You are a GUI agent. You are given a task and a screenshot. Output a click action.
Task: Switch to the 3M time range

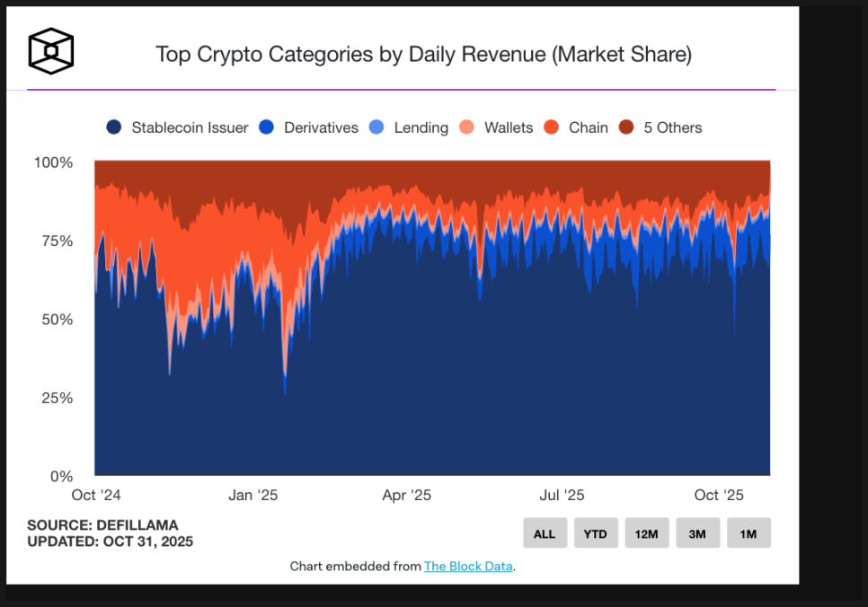coord(697,533)
